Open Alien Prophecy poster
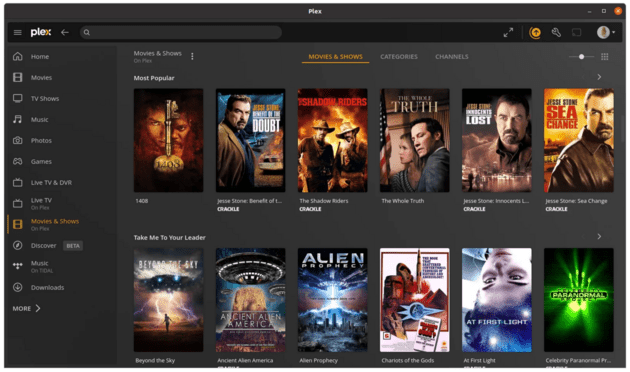 [x=332, y=300]
